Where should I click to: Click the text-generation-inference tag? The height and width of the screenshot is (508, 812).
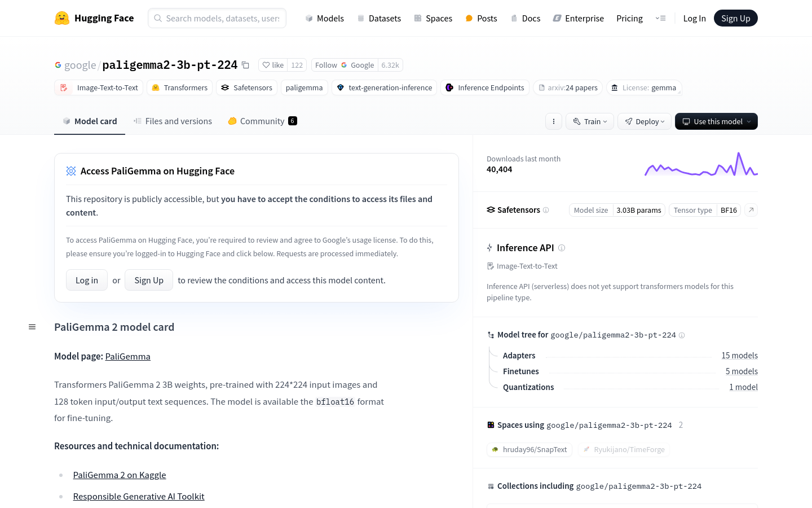click(x=385, y=87)
